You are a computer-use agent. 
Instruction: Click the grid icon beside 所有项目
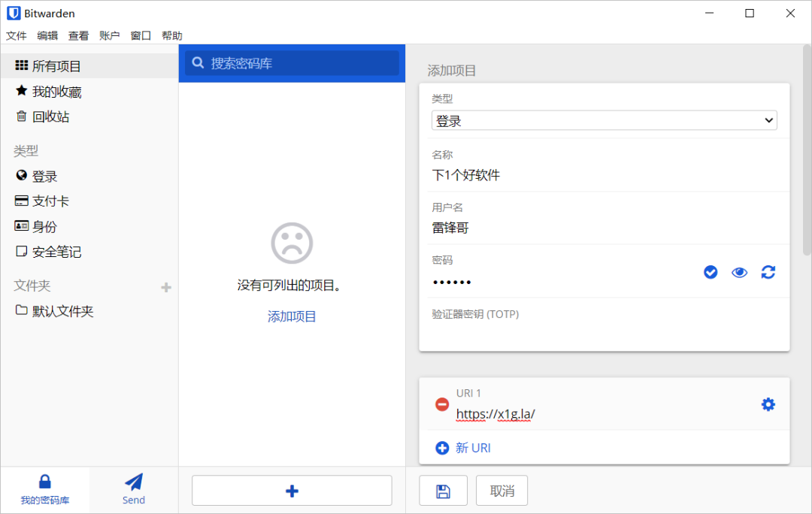[21, 65]
